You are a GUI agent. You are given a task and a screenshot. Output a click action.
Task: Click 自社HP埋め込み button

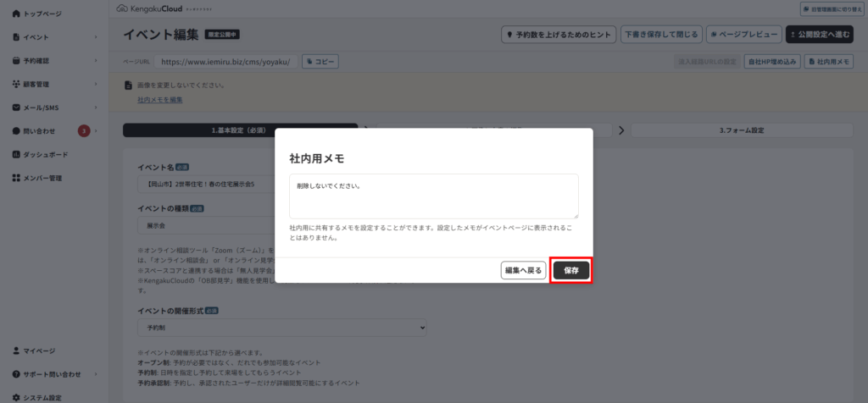pos(772,61)
